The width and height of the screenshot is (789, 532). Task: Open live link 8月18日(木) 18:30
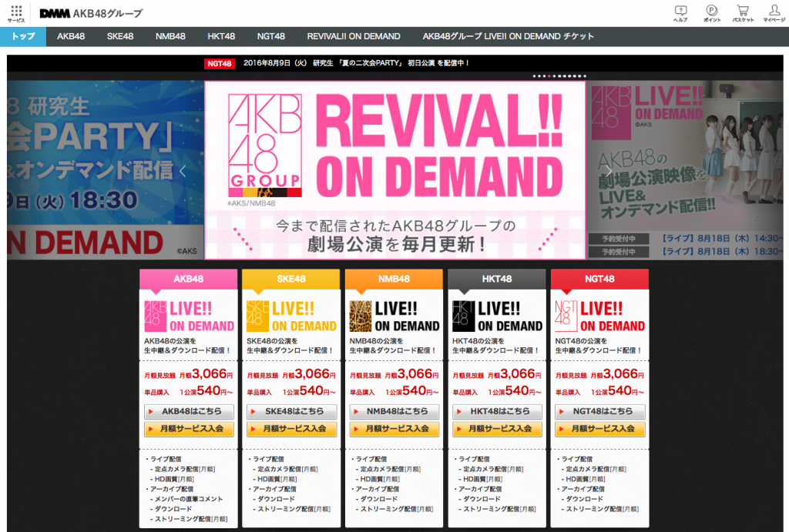coord(722,252)
